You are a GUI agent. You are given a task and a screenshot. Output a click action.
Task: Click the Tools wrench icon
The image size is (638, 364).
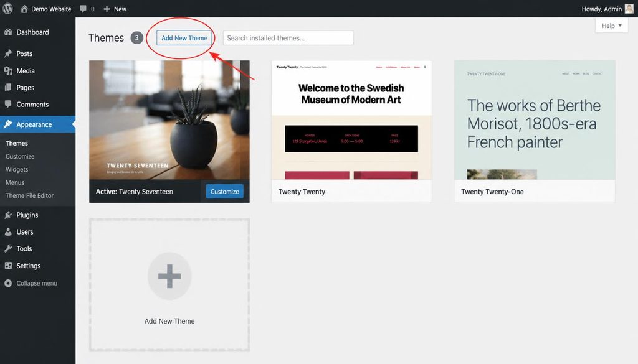(8, 248)
